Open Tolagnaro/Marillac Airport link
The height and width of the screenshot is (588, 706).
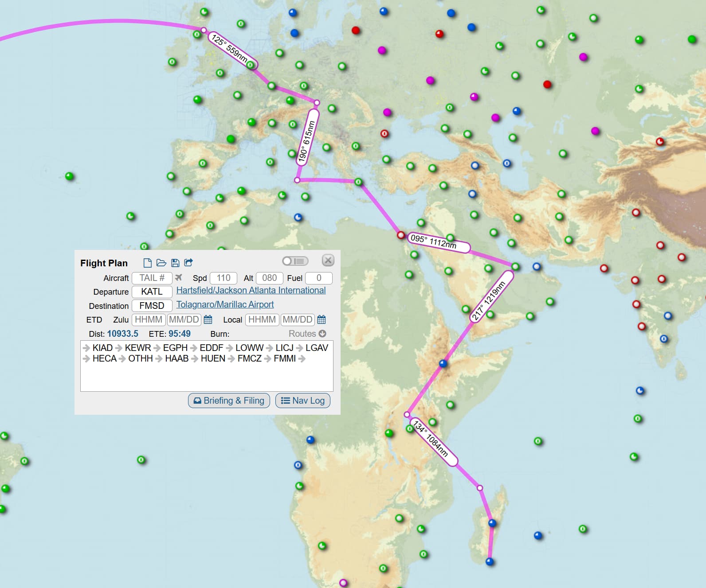225,304
